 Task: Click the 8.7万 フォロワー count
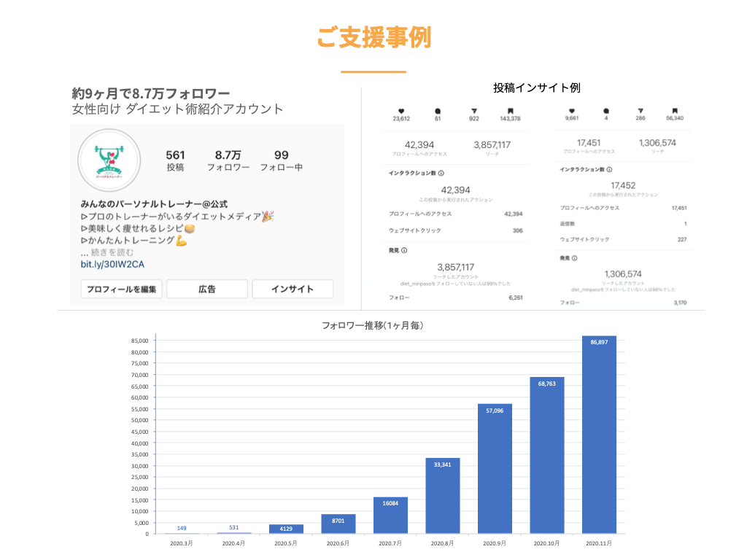228,160
